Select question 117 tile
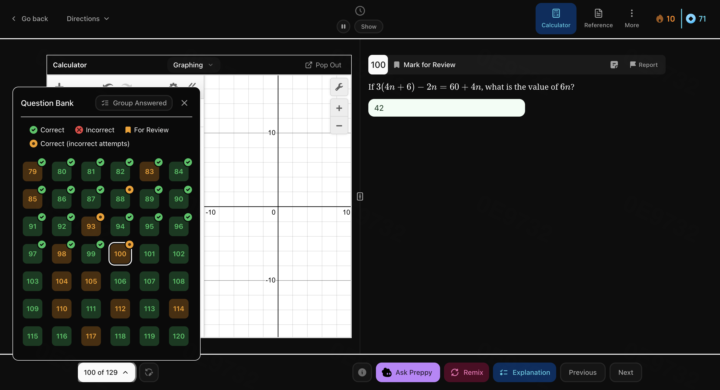The height and width of the screenshot is (390, 720). click(x=91, y=336)
